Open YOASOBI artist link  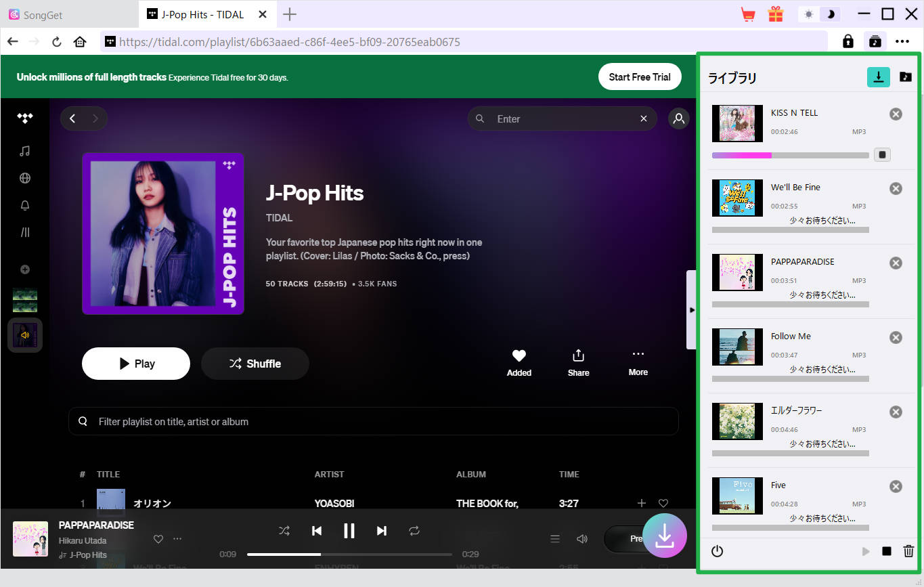pos(334,503)
